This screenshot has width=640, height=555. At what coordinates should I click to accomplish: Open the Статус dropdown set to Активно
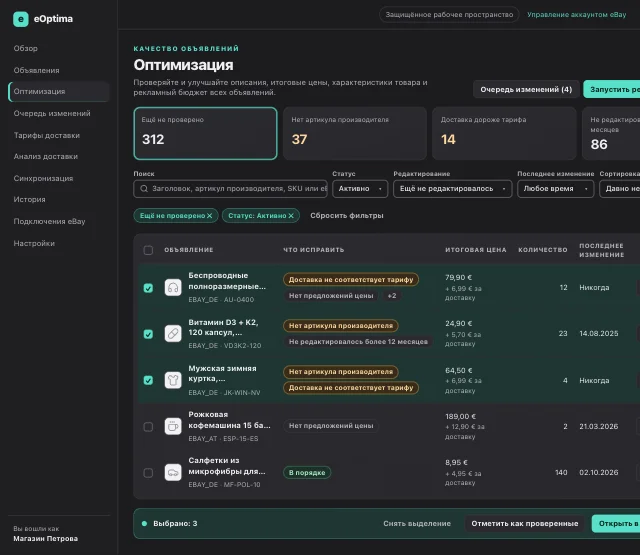point(360,189)
